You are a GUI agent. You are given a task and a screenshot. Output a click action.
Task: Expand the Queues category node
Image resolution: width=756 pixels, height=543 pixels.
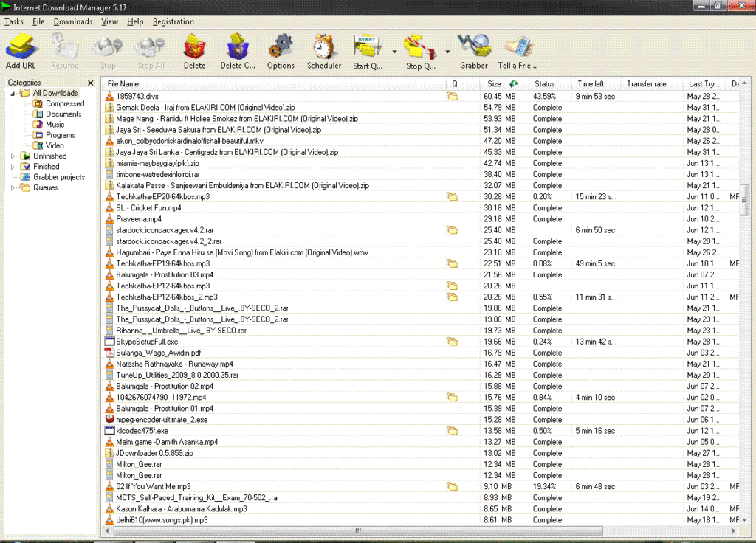(13, 188)
